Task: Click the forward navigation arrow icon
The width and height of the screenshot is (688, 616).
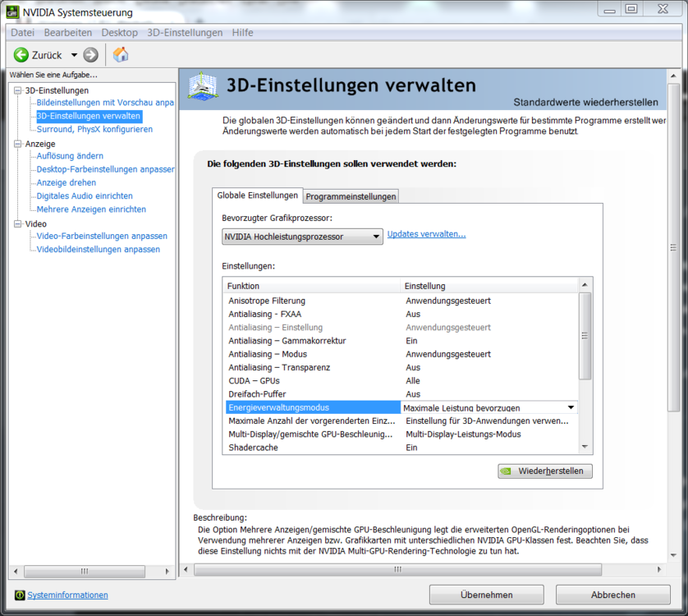Action: (90, 55)
